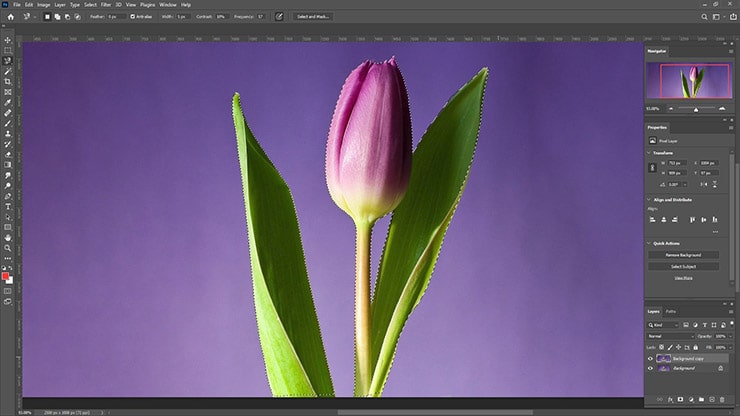Screen dimensions: 740x416
Task: Select the Move tool in the toolbar
Action: (x=8, y=40)
